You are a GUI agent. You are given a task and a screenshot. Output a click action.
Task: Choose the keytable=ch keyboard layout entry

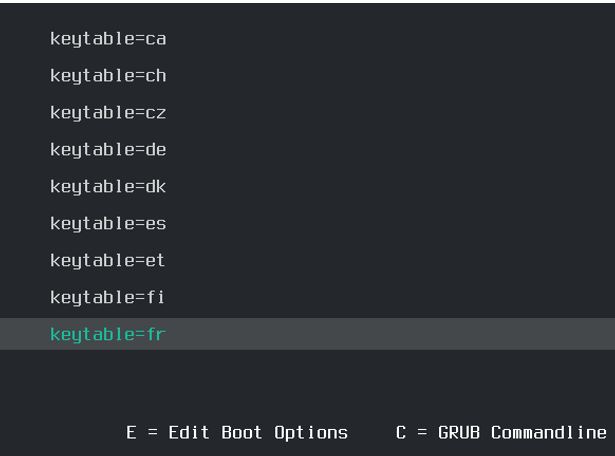coord(108,76)
